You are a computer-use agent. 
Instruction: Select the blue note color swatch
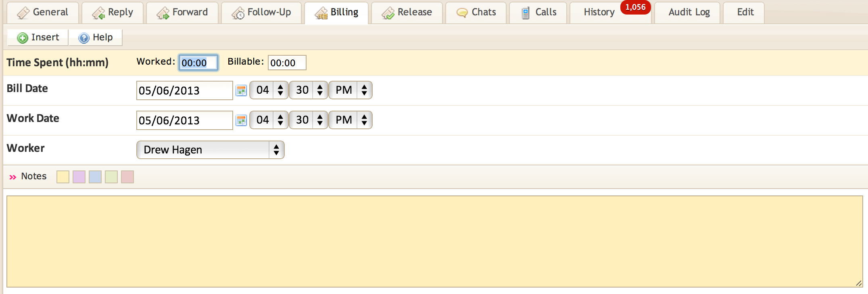[x=95, y=177]
